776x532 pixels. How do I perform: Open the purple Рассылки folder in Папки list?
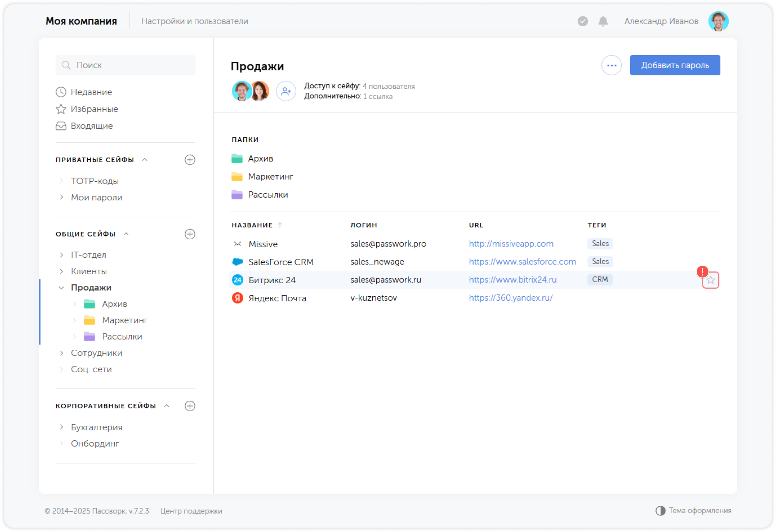[267, 195]
